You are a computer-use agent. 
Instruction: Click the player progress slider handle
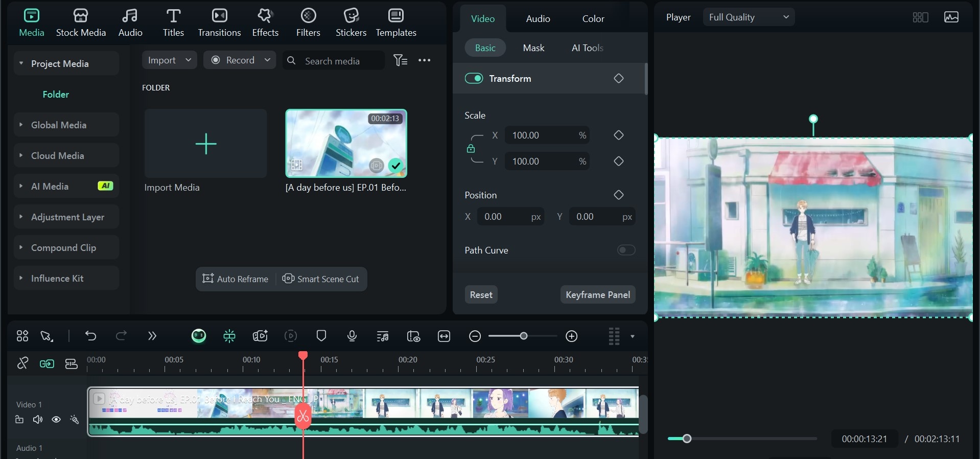click(687, 439)
